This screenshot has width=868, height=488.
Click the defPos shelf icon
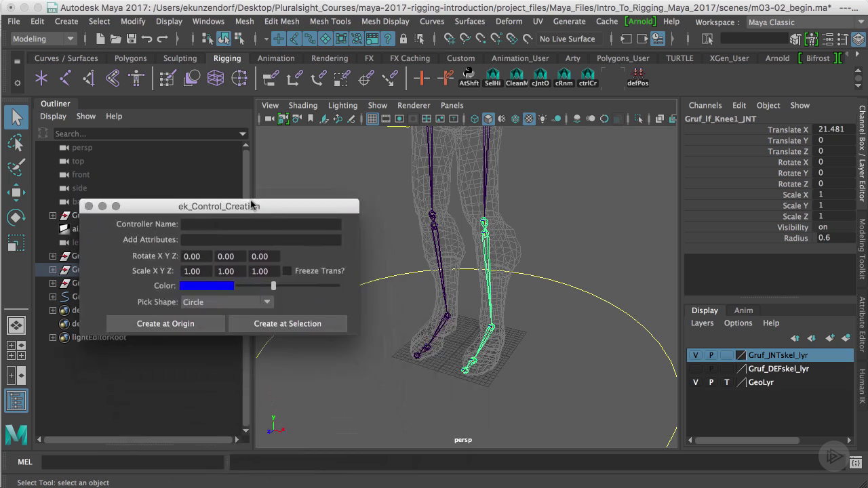637,77
